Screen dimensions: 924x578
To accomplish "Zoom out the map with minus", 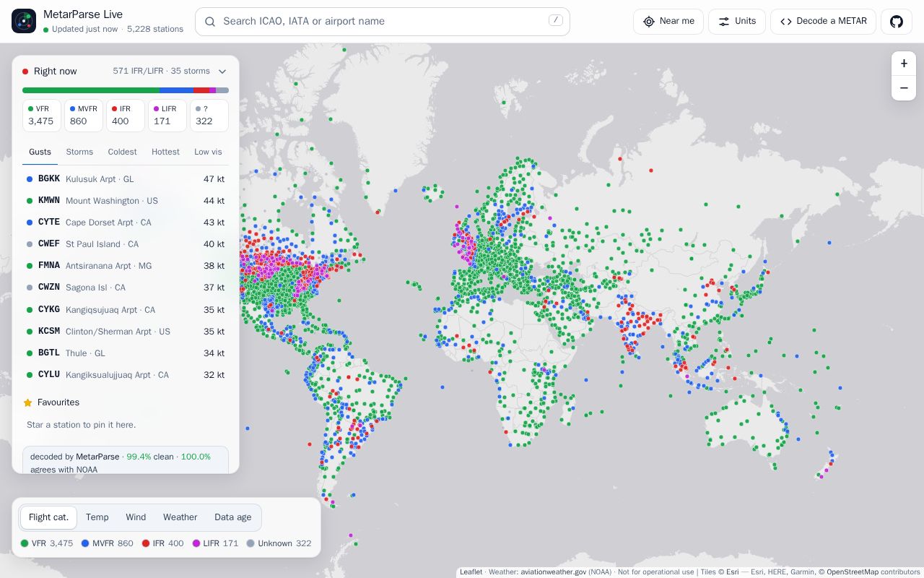I will tap(904, 88).
